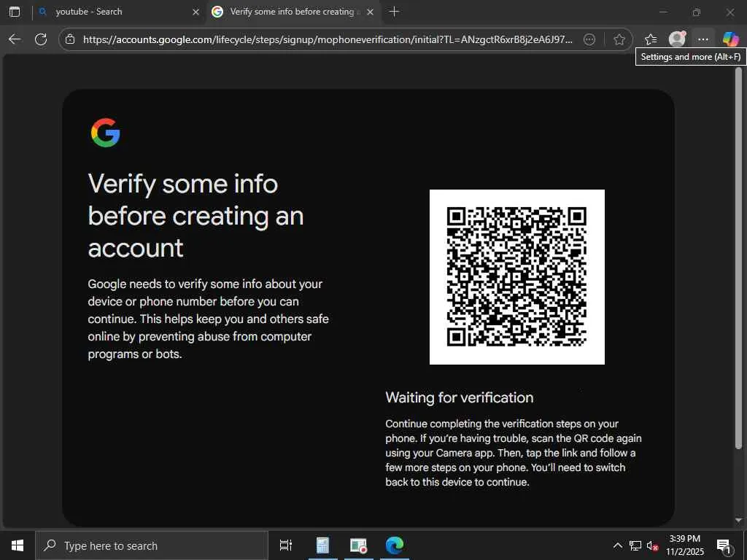This screenshot has width=747, height=560.
Task: Open the Favorites list icon
Action: coord(650,39)
